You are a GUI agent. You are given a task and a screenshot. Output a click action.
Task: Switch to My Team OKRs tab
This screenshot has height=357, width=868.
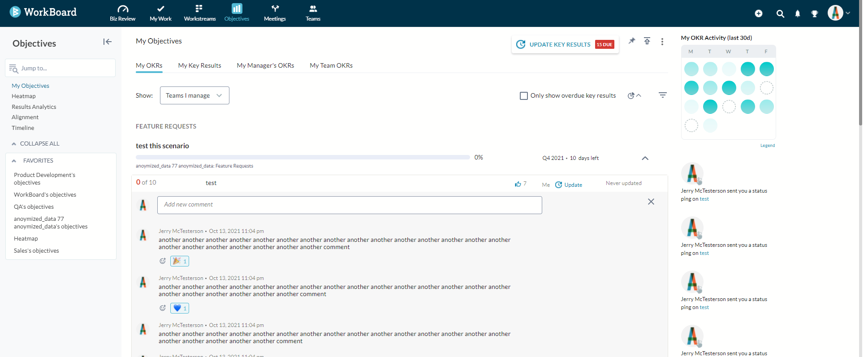331,65
